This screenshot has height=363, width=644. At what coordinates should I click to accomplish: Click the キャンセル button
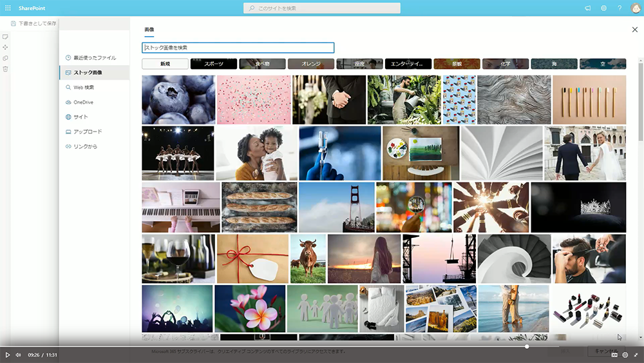(x=605, y=351)
